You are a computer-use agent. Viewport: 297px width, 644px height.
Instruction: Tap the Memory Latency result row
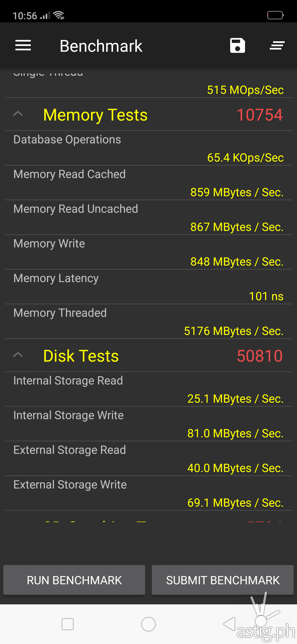tap(148, 287)
